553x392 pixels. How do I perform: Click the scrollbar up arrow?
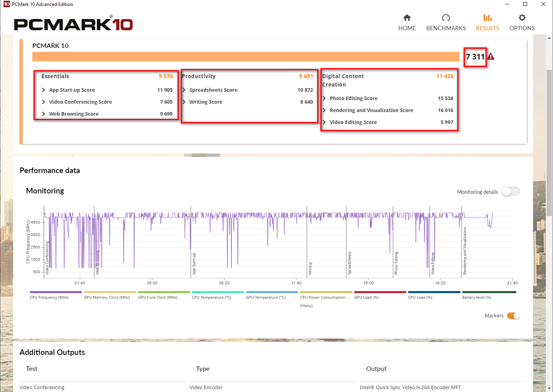549,38
